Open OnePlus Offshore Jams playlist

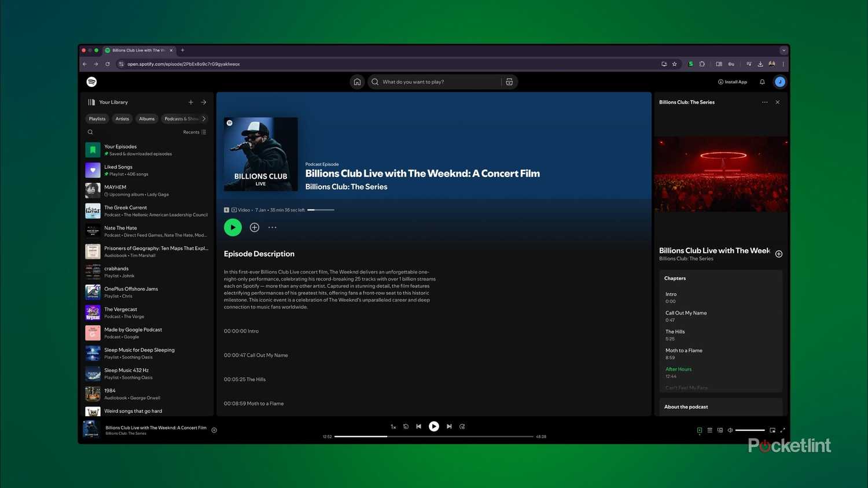pos(147,292)
